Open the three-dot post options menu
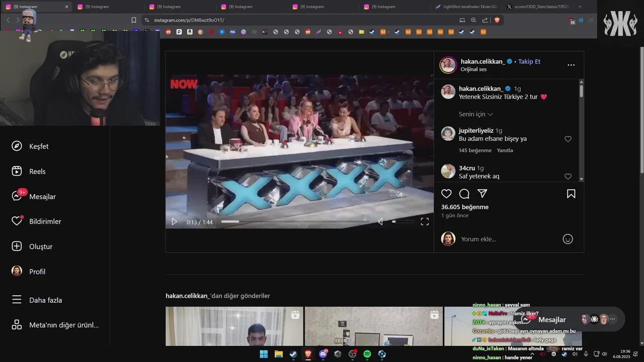 (571, 65)
